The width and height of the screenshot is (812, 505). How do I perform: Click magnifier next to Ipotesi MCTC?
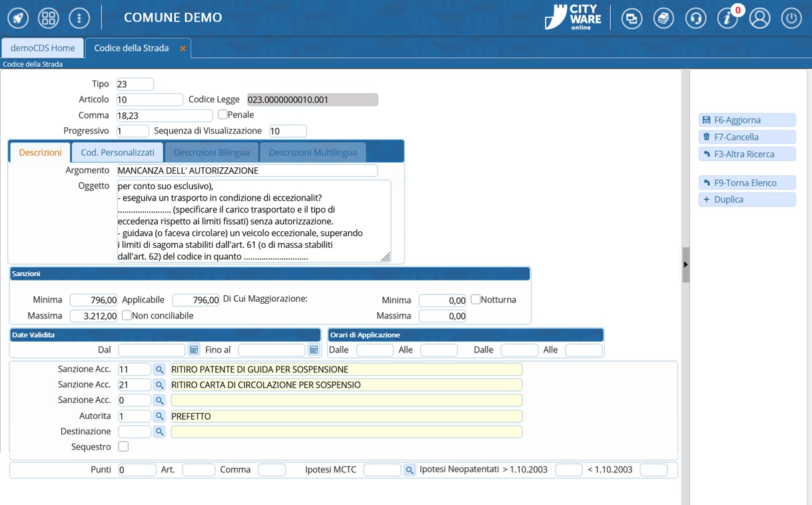click(x=410, y=470)
